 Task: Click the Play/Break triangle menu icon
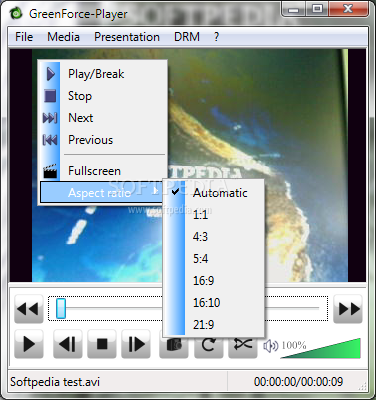[50, 74]
